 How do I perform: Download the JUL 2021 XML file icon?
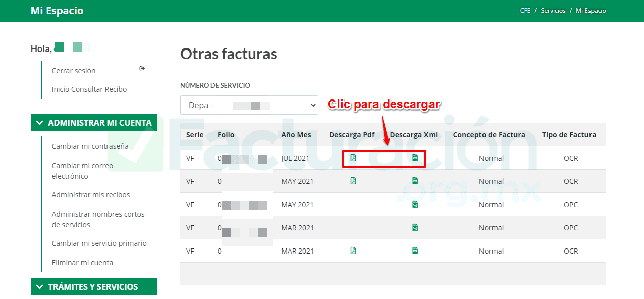pos(415,158)
